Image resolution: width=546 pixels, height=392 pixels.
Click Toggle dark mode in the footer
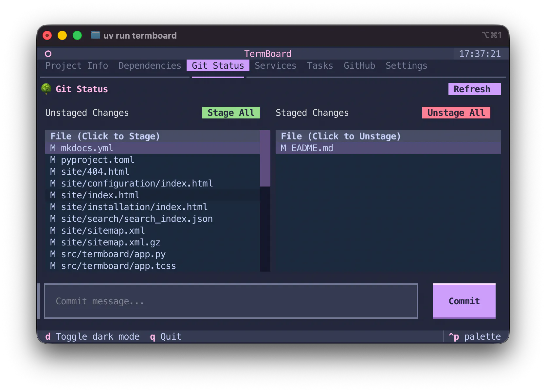tap(92, 336)
